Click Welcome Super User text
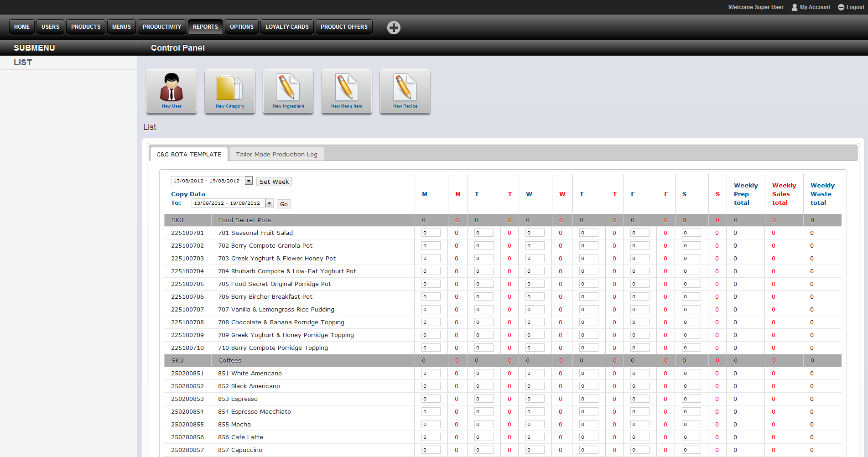The width and height of the screenshot is (868, 457). pos(756,7)
